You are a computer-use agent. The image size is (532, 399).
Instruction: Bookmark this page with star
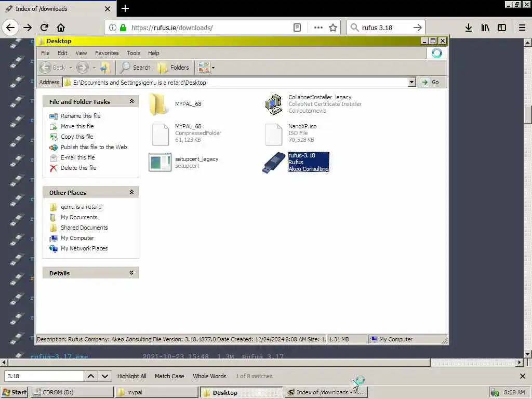pos(333,28)
